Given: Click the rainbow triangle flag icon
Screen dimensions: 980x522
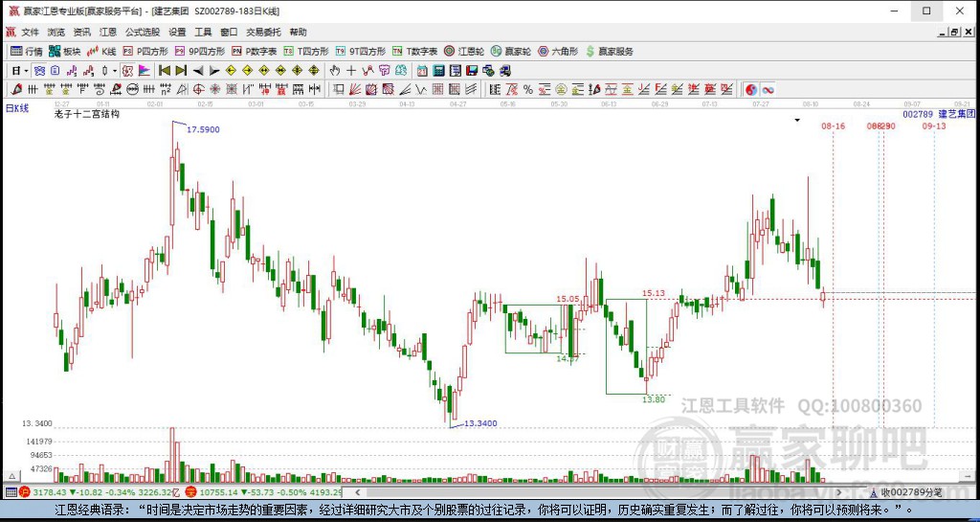Looking at the screenshot, I should 144,71.
